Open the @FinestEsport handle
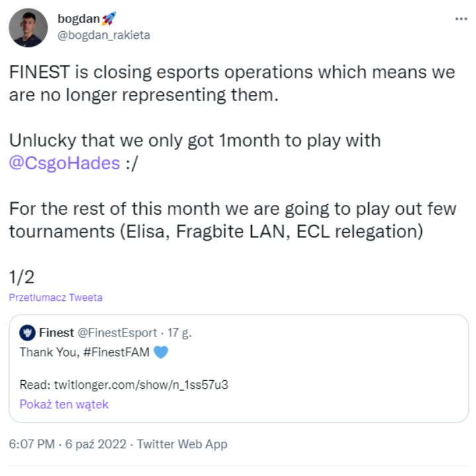 (x=117, y=333)
